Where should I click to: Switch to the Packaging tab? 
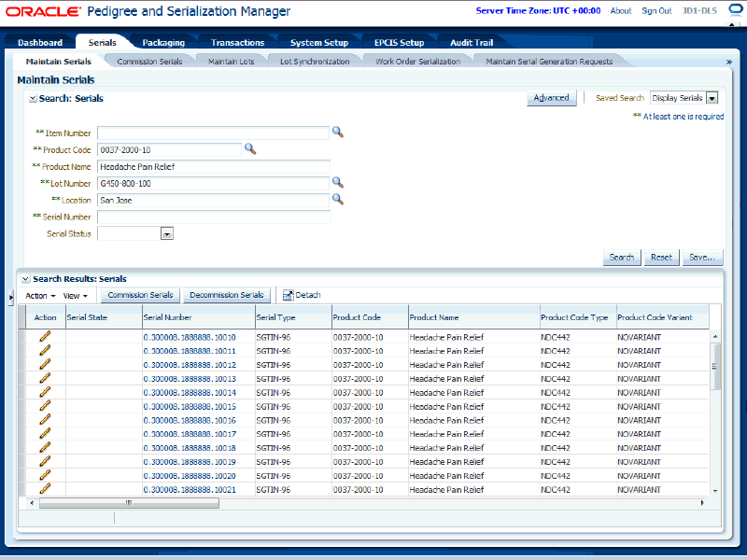tap(163, 42)
